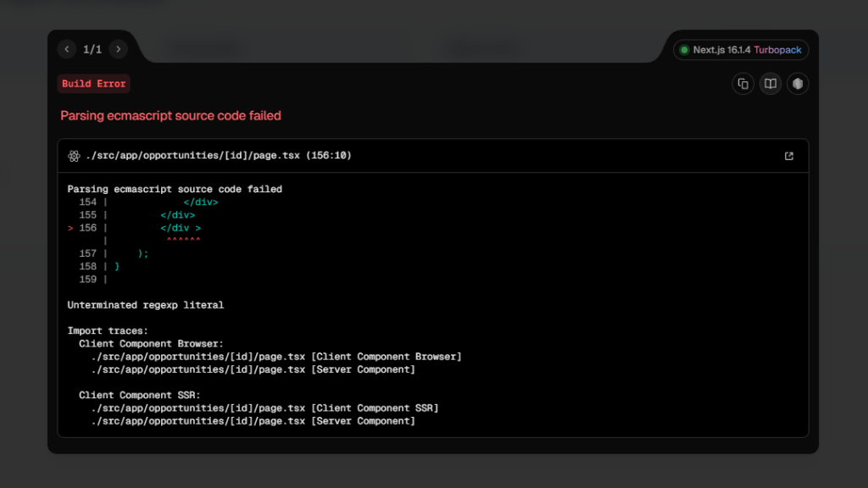Click the 1/1 error counter
868x488 pixels.
(x=92, y=49)
